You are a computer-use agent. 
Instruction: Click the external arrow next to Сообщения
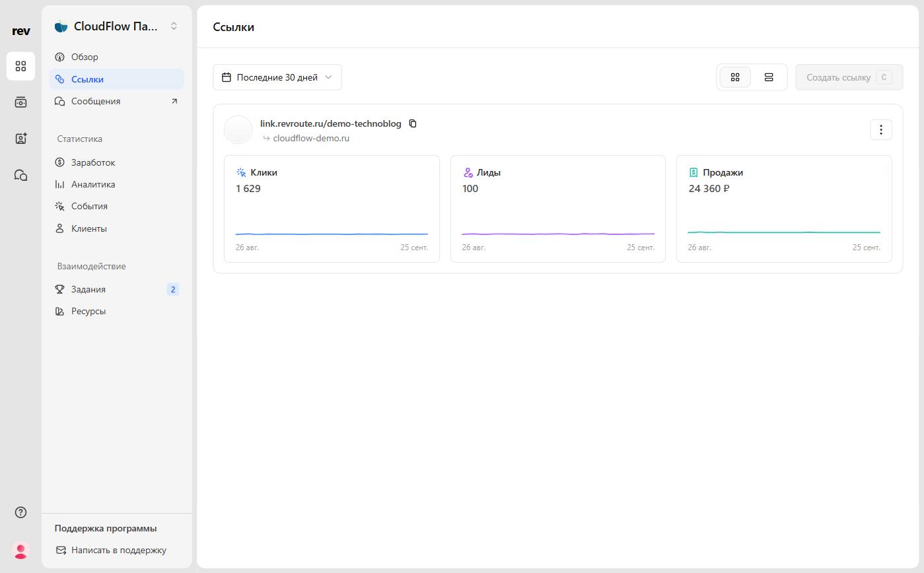(174, 101)
